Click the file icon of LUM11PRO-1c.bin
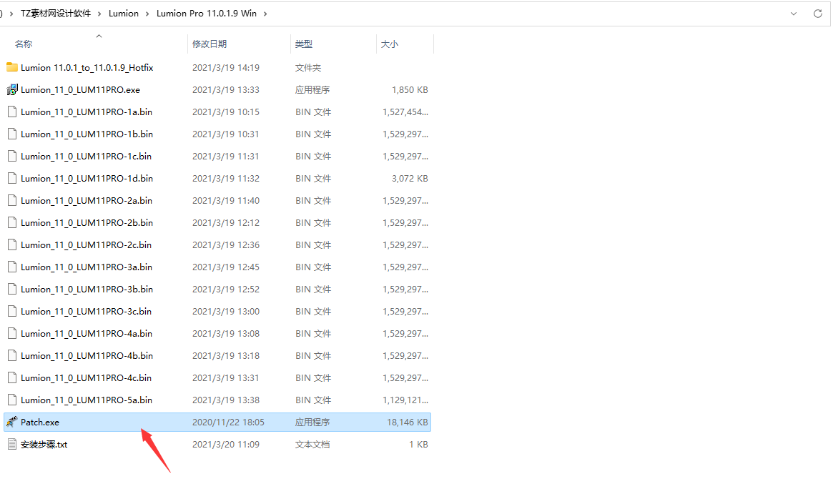This screenshot has width=838, height=504. (11, 156)
